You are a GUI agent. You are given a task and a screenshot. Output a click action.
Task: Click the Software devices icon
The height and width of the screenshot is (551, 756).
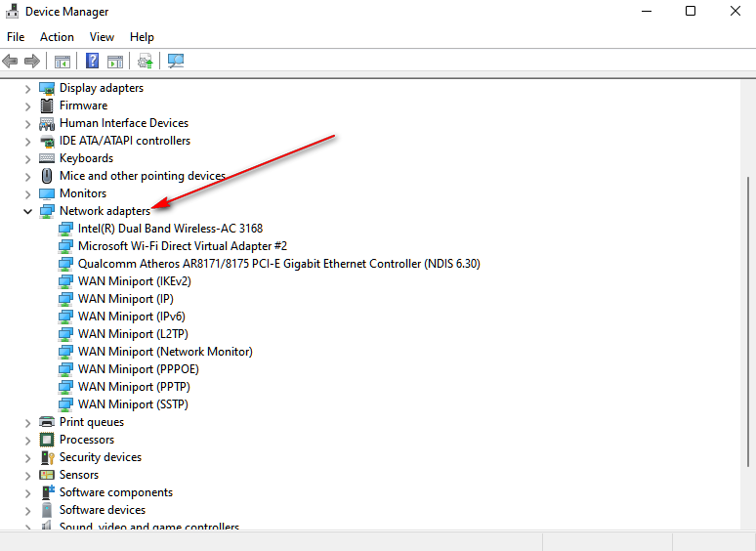tap(47, 510)
